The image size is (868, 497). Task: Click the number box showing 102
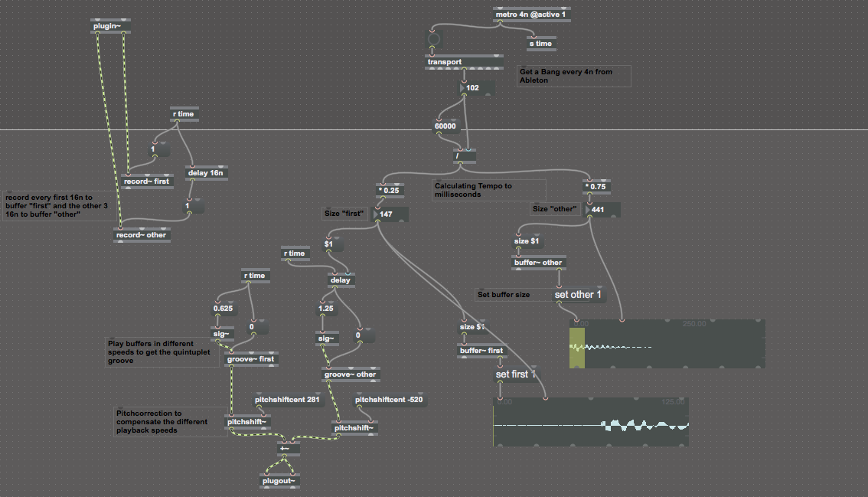[x=477, y=88]
